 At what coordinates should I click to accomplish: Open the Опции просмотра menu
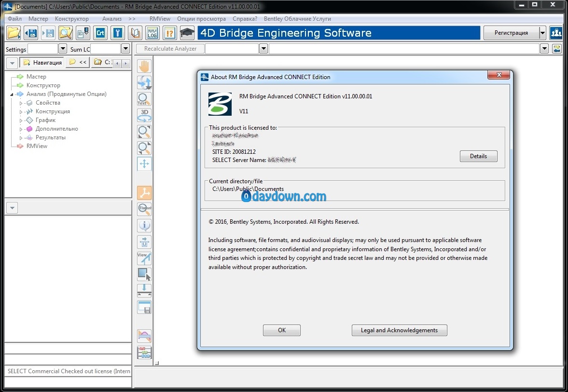click(x=201, y=18)
